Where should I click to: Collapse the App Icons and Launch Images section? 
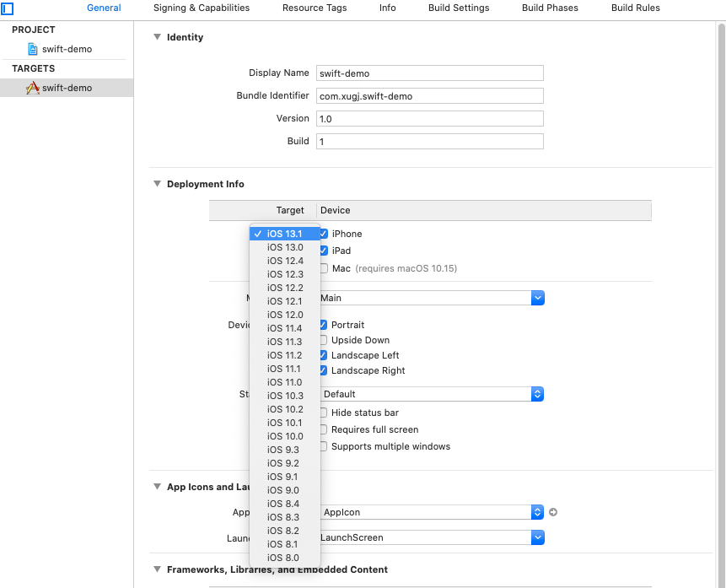click(158, 487)
